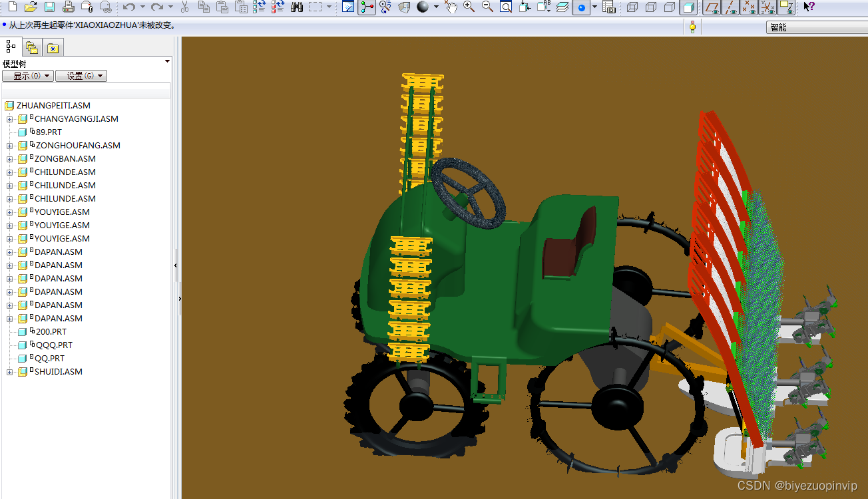
Task: Click the Zoom Out magnifier
Action: [487, 7]
